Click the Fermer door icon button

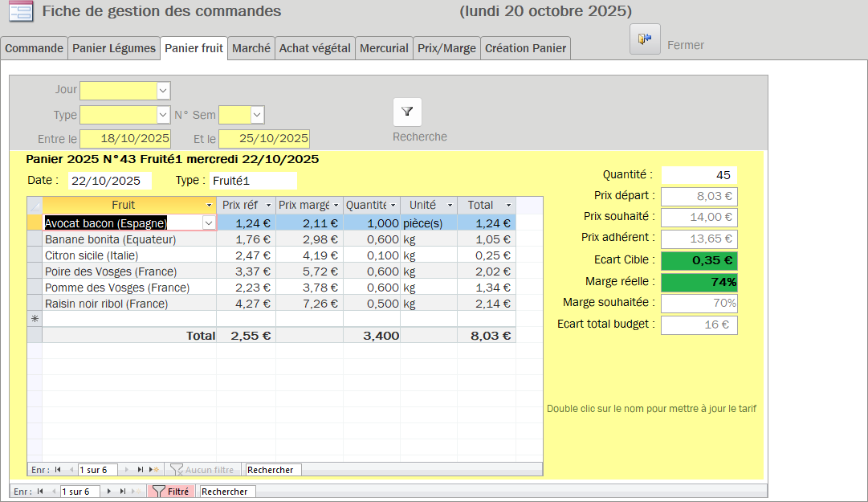[x=645, y=39]
